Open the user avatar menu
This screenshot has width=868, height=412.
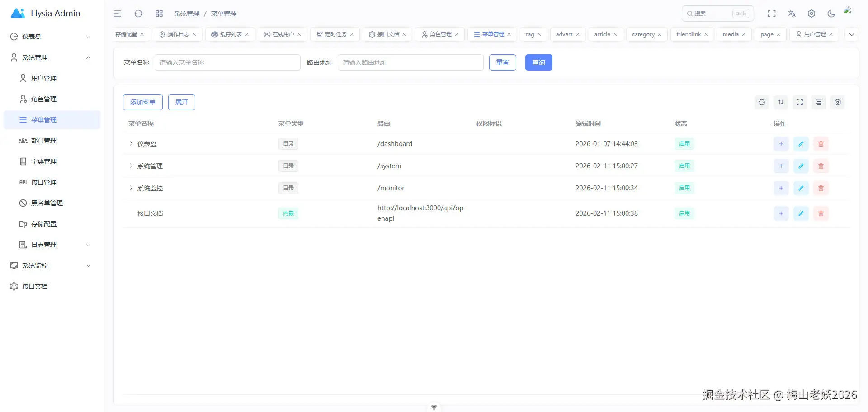848,11
